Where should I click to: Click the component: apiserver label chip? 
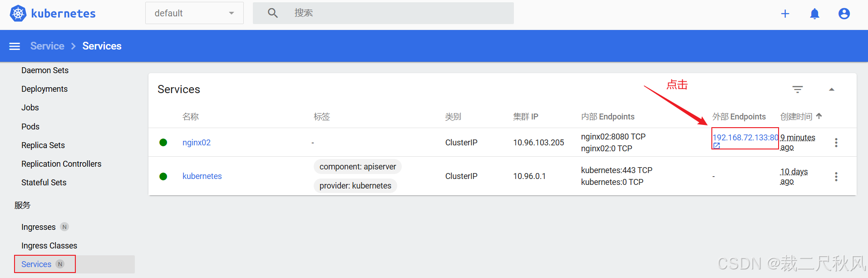[358, 167]
